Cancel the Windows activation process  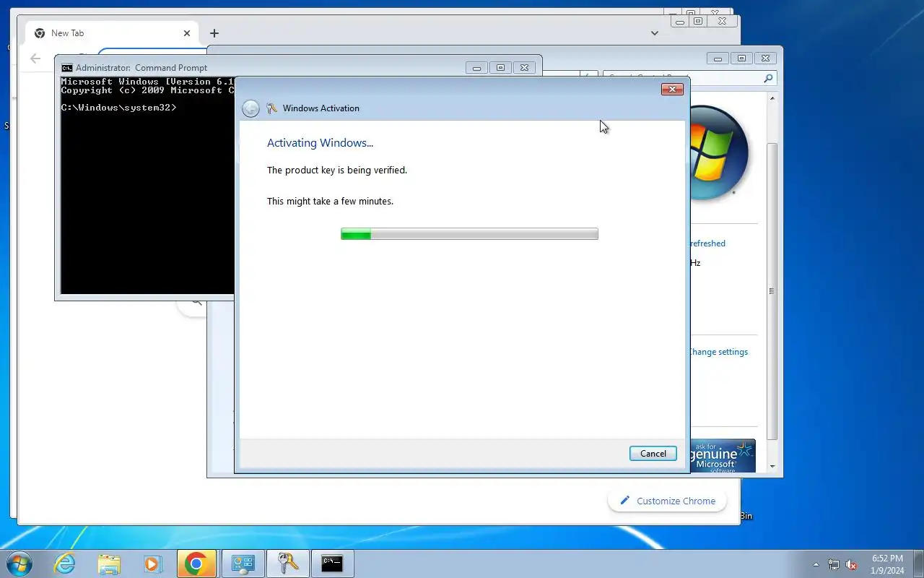653,453
